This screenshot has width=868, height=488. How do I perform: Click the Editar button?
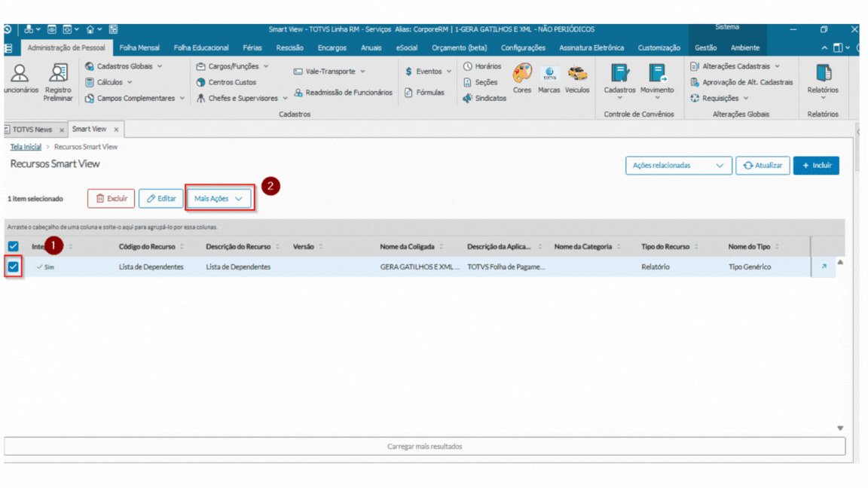point(161,199)
